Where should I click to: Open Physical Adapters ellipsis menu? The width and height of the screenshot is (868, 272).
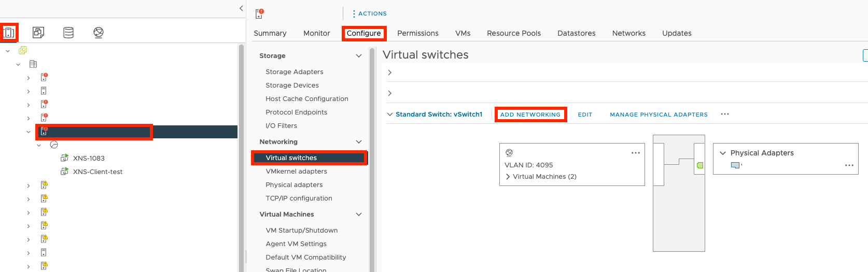[x=849, y=165]
